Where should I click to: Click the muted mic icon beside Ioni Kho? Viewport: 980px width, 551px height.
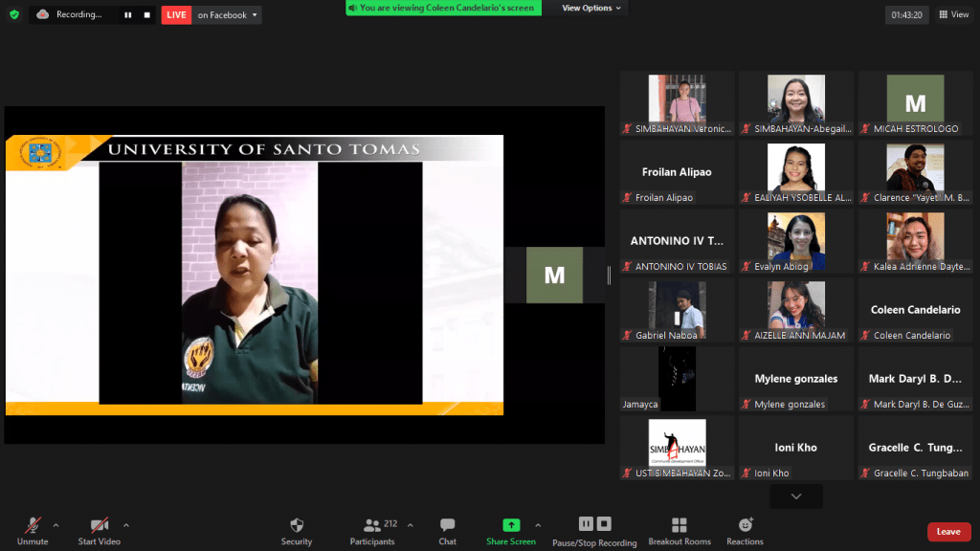point(746,473)
